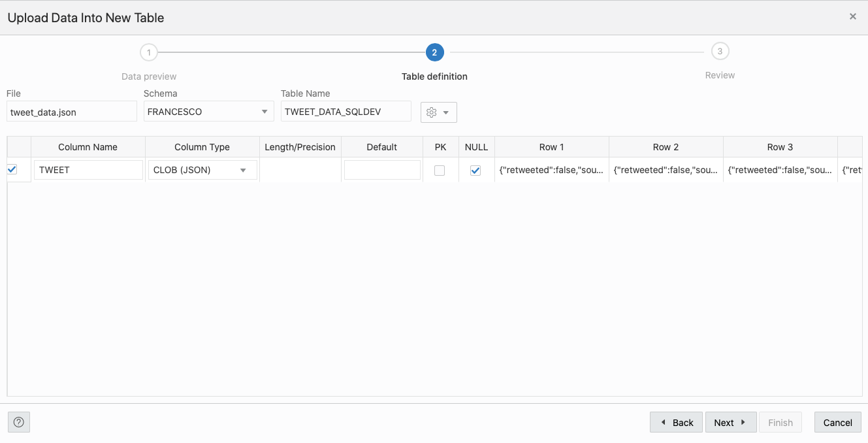Focus the File field tweet_data.json

pyautogui.click(x=72, y=112)
